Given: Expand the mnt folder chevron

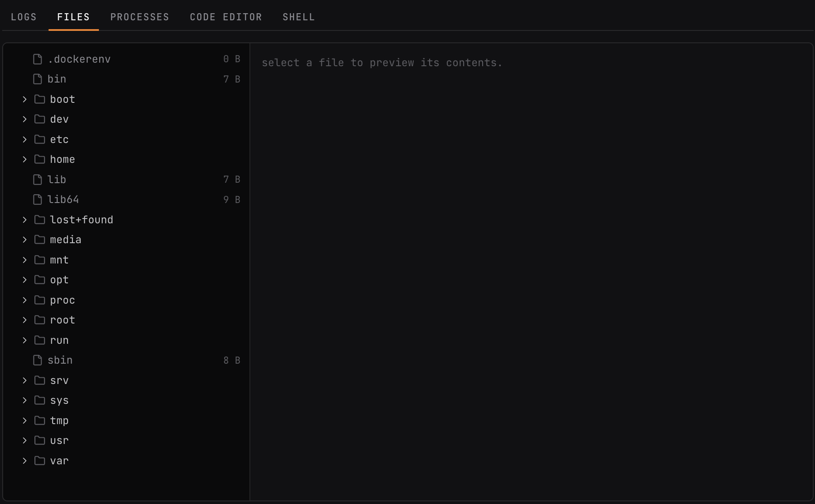Looking at the screenshot, I should pos(25,260).
